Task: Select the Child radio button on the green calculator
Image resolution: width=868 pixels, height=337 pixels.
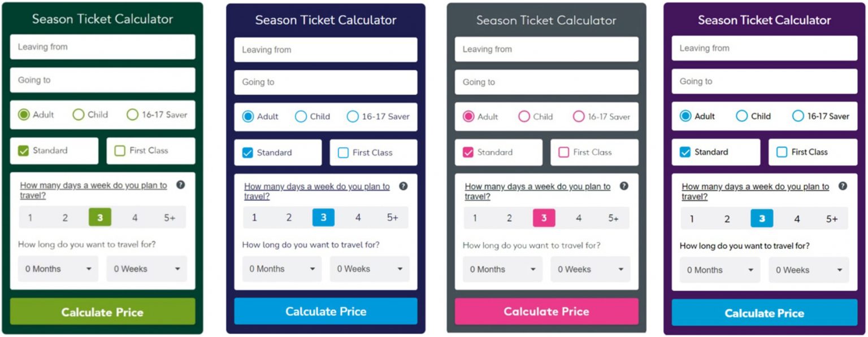Action: point(77,114)
